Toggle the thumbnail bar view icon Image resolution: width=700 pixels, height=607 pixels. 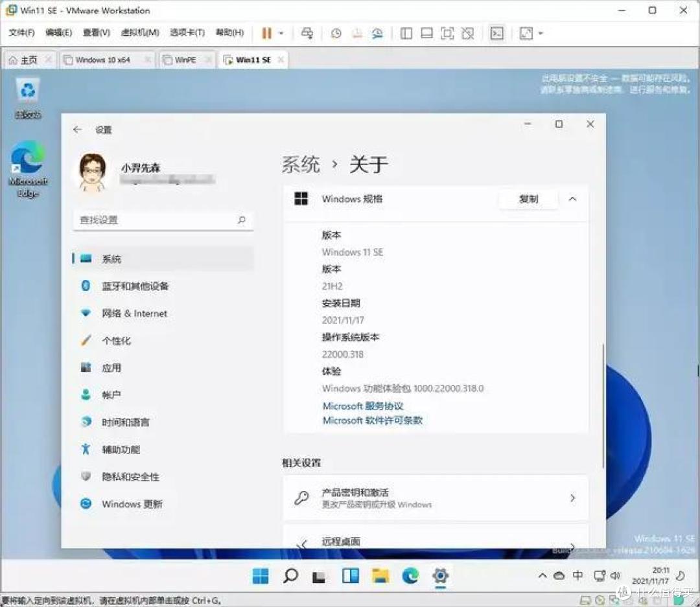click(x=426, y=33)
